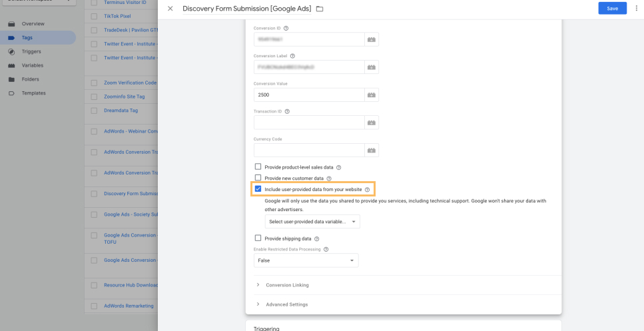The image size is (644, 331).
Task: Show help for Restricted Data Processing
Action: 326,249
